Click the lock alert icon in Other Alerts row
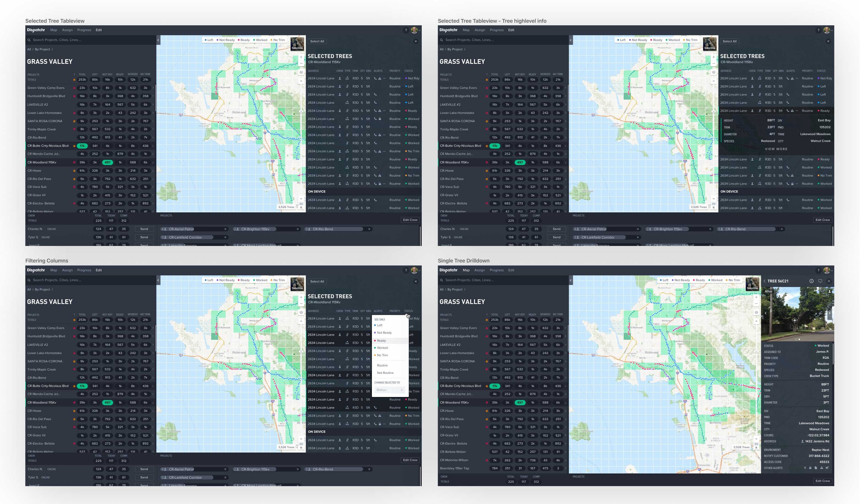 tap(810, 468)
